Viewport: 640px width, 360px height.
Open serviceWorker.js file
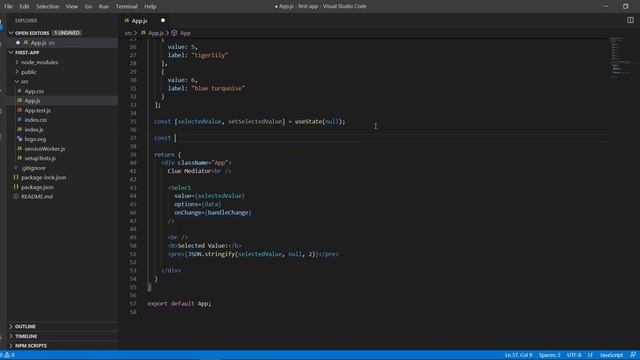click(x=44, y=149)
